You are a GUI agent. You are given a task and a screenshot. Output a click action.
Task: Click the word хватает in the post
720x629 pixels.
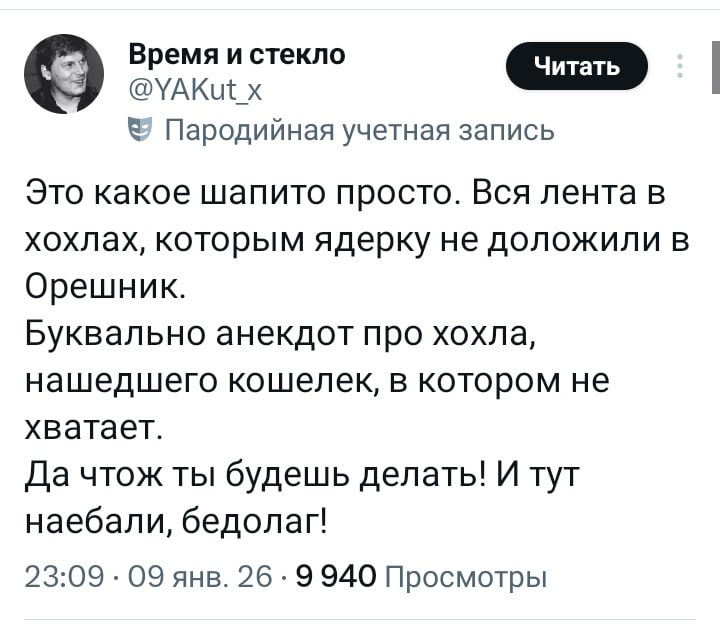point(87,430)
